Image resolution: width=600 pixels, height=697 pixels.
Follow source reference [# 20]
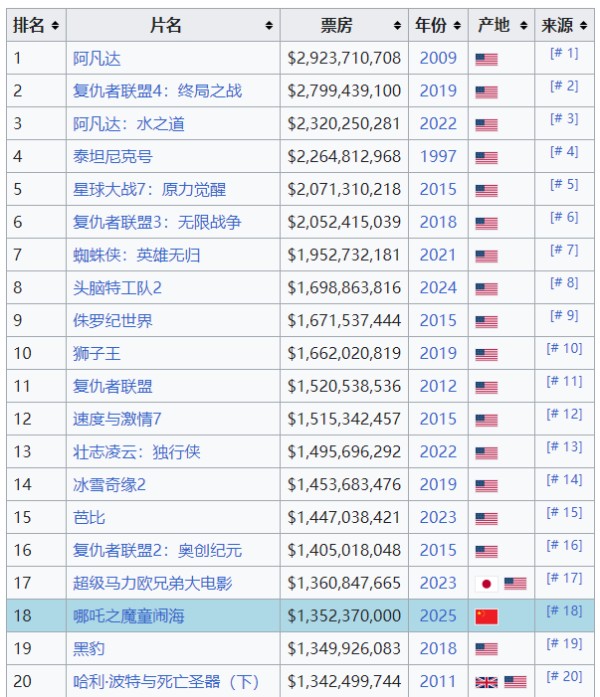tap(564, 676)
